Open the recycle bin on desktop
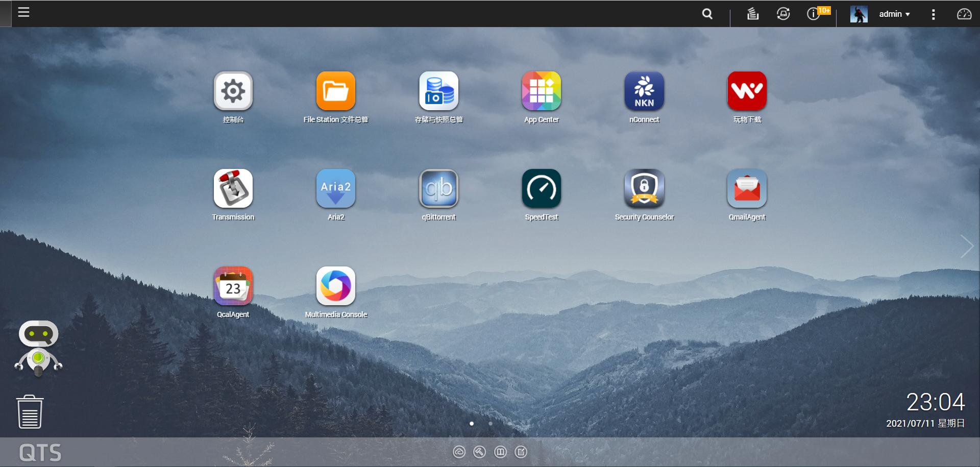 30,412
